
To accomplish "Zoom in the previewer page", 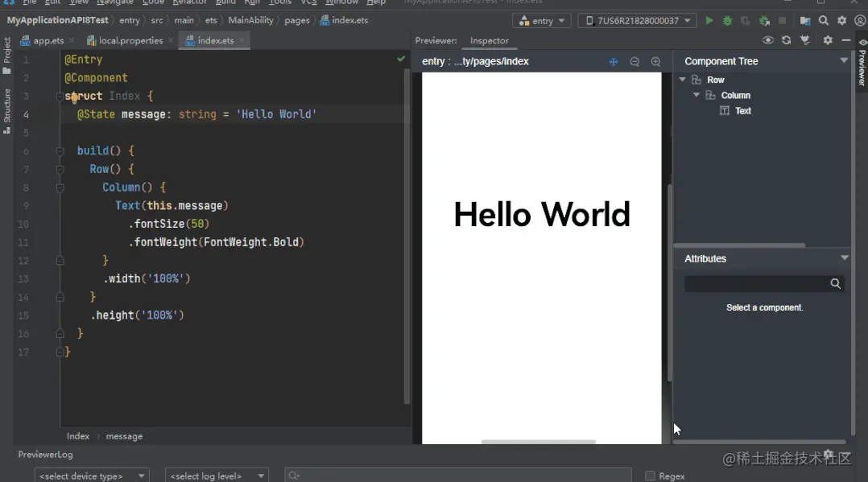I will (655, 62).
